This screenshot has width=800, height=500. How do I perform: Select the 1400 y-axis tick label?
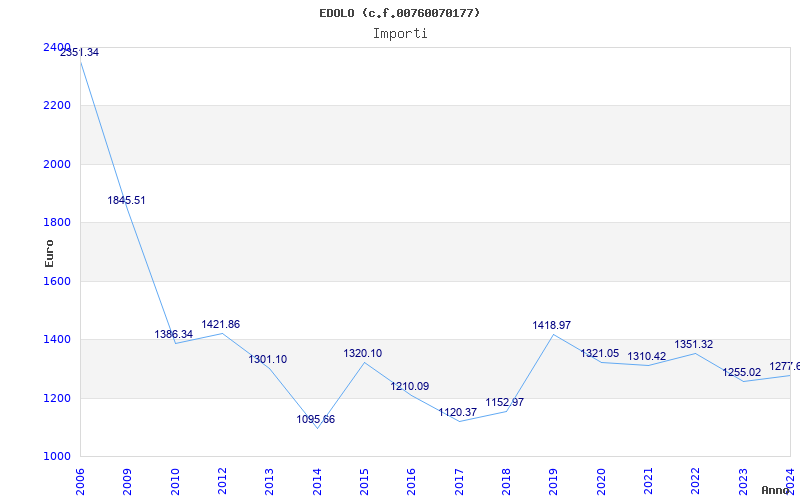57,339
